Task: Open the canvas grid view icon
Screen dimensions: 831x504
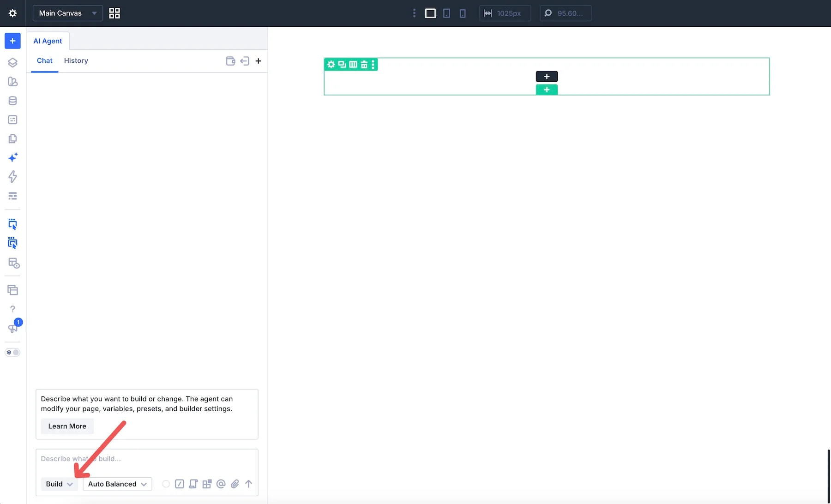Action: pos(114,13)
